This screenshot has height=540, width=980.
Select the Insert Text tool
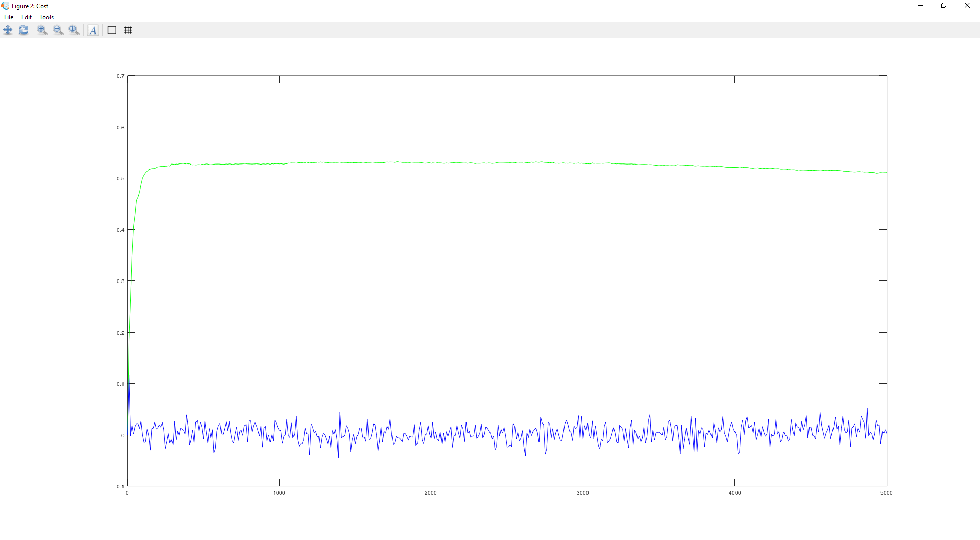point(93,30)
